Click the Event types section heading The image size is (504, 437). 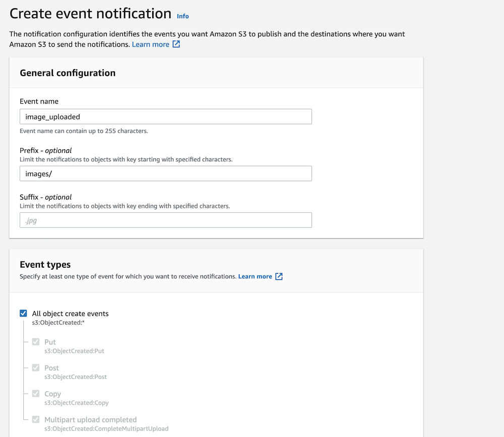click(x=44, y=264)
